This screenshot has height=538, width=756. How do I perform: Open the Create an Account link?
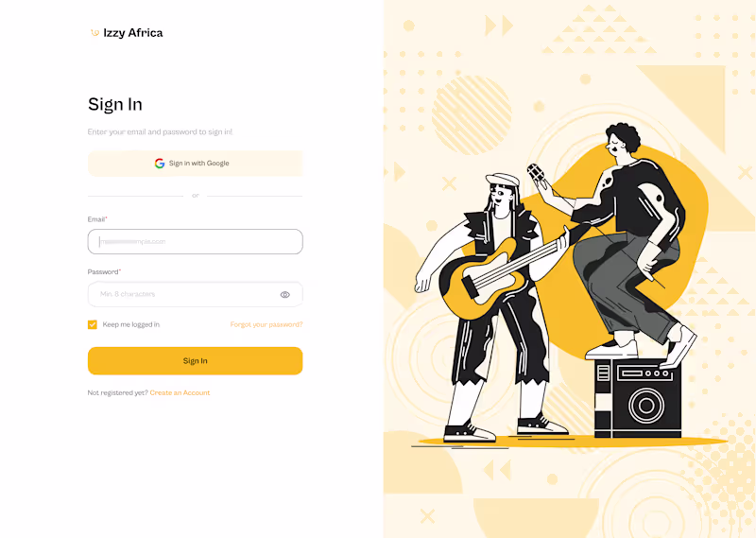coord(180,392)
